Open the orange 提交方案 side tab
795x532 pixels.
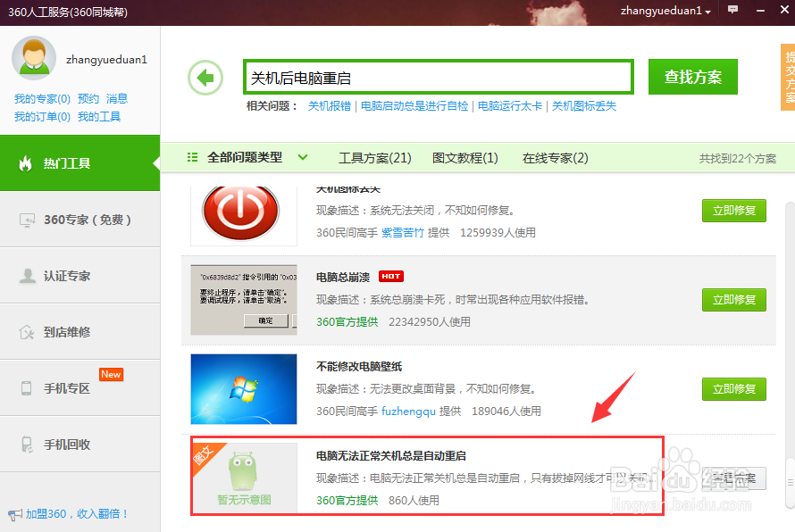click(x=788, y=77)
